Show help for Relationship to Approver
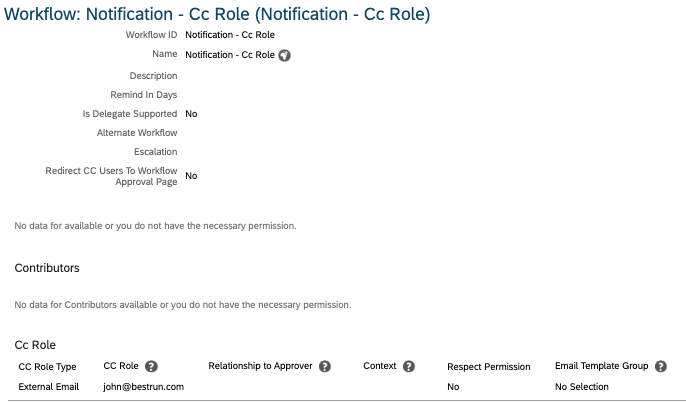Screen dimensions: 686x403 point(325,366)
